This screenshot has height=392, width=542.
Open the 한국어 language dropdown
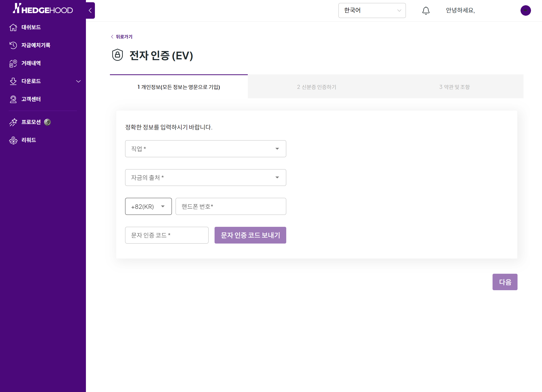(372, 10)
